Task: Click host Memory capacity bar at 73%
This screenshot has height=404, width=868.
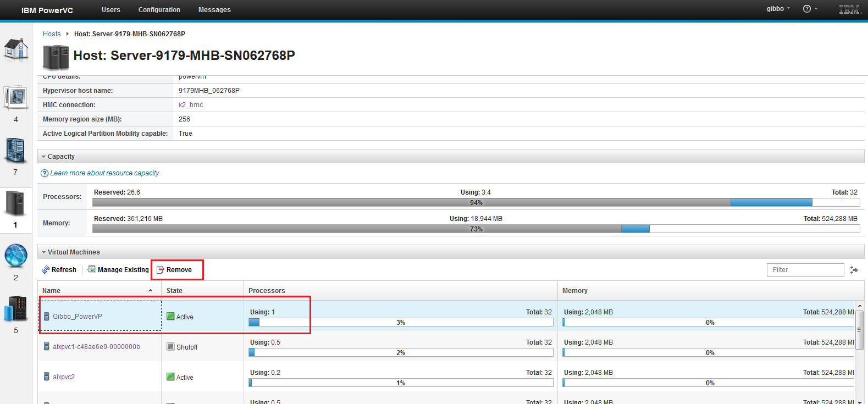Action: pyautogui.click(x=476, y=229)
